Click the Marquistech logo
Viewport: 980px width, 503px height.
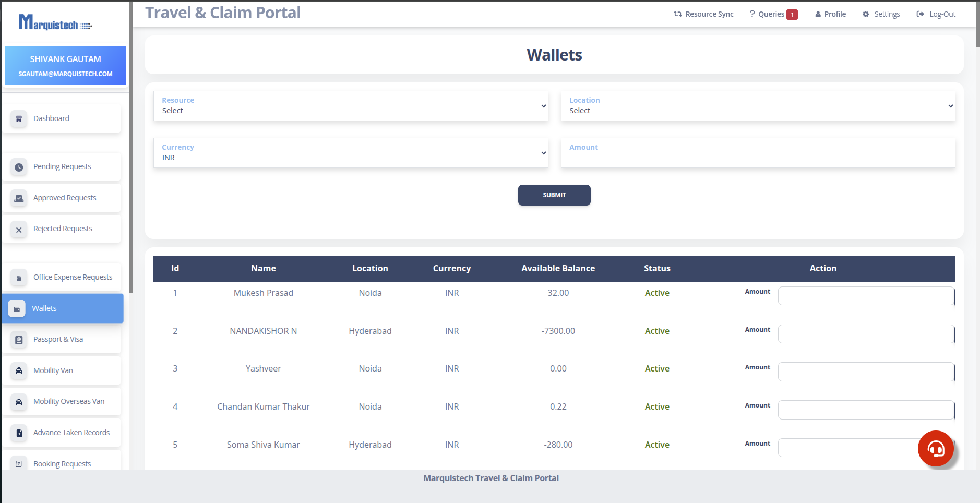click(55, 22)
